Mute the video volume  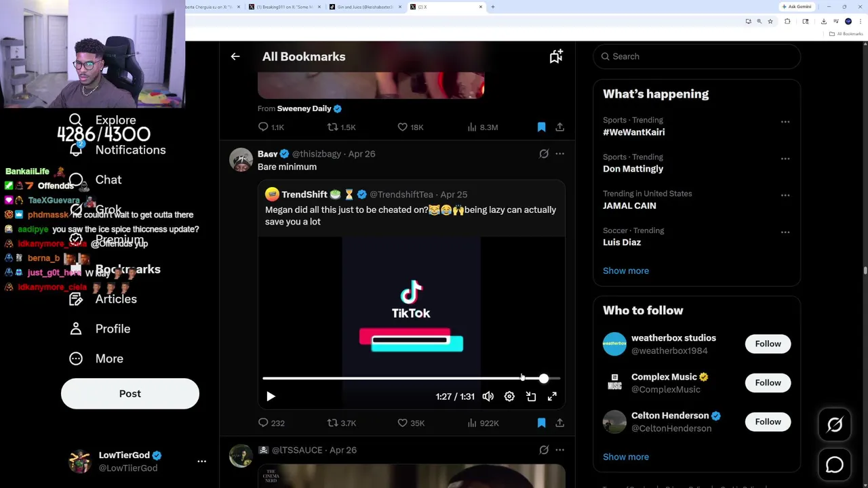pos(488,396)
